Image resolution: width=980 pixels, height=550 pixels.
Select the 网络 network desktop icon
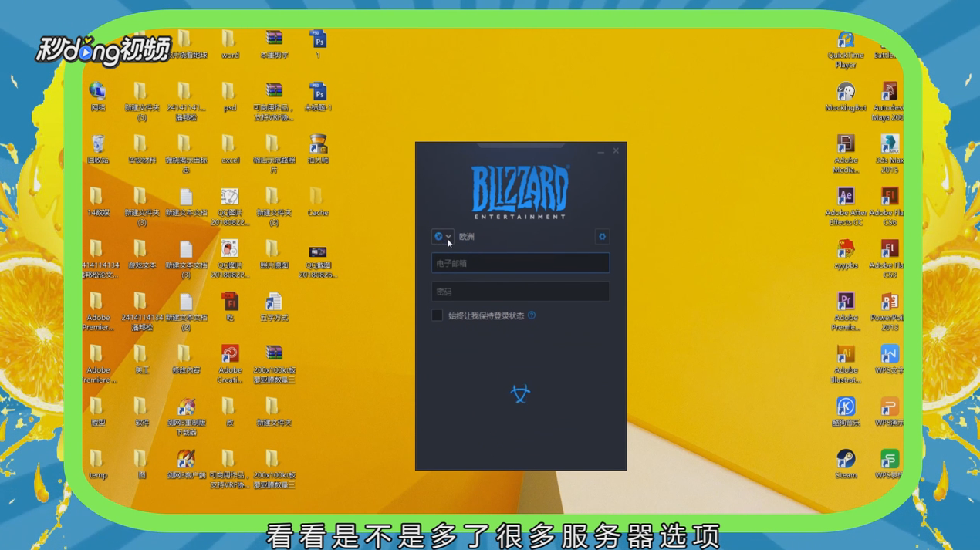point(97,97)
